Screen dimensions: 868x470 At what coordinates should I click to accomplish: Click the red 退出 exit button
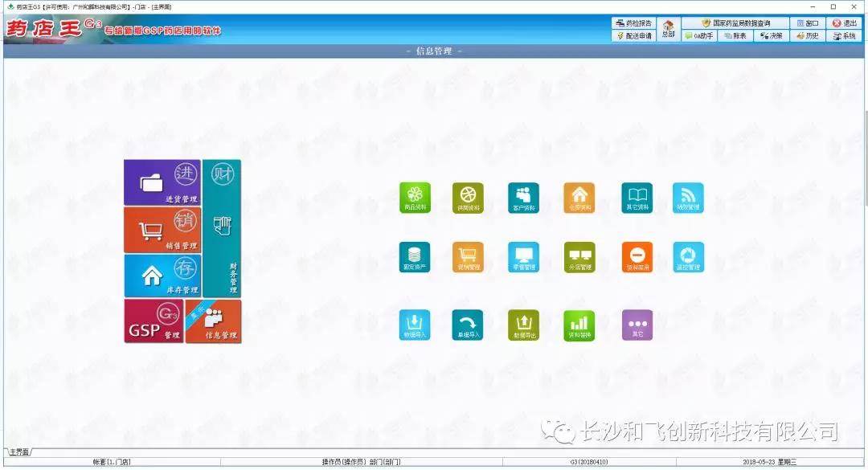(845, 23)
